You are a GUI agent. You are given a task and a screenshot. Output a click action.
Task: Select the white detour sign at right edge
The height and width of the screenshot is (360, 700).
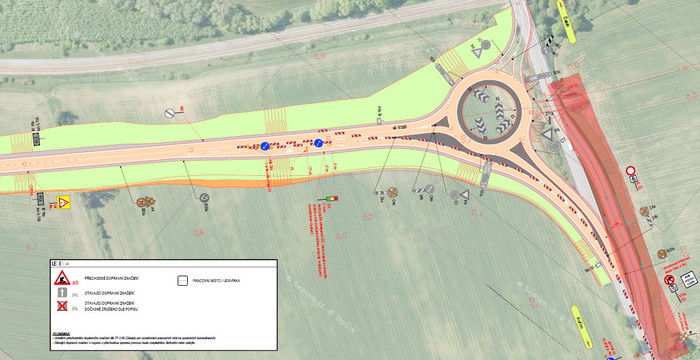click(x=689, y=280)
